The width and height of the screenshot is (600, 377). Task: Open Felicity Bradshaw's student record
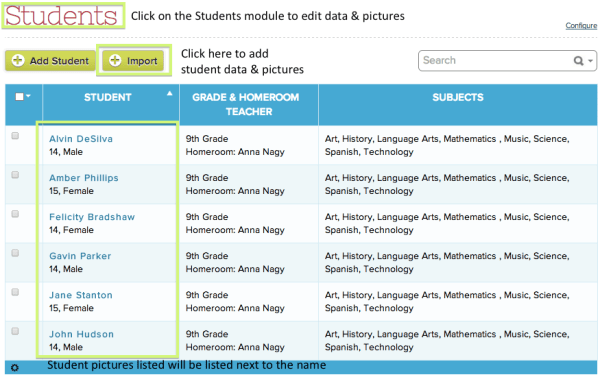click(x=92, y=217)
